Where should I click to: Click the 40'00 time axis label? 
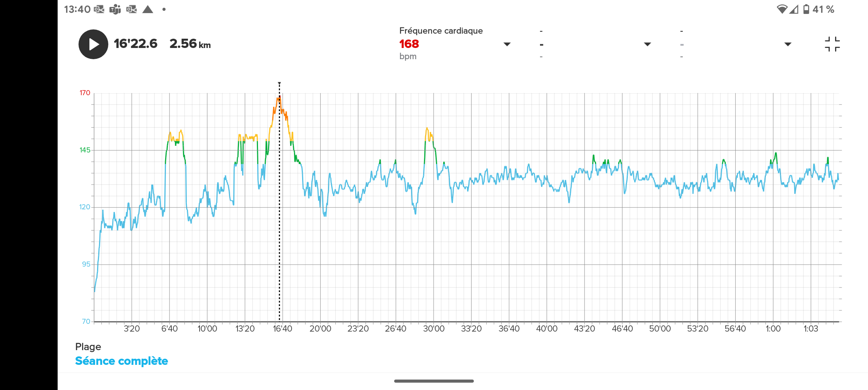click(x=547, y=329)
